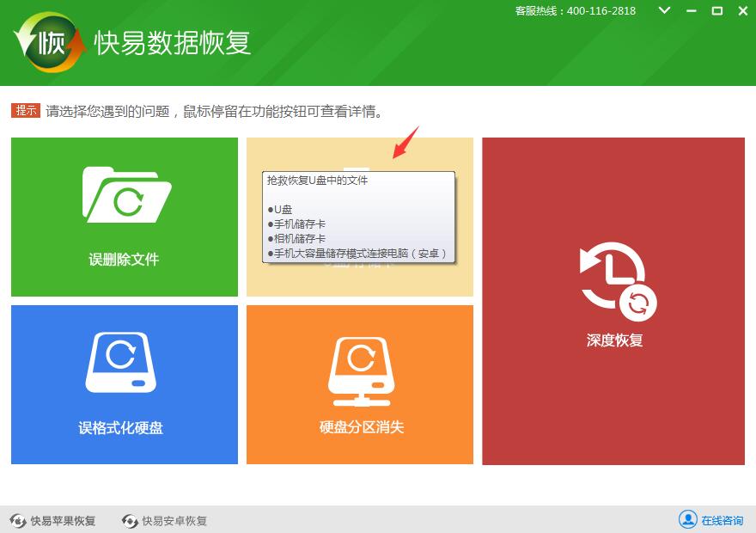Click the tooltip line 相机储存卡

(x=300, y=239)
